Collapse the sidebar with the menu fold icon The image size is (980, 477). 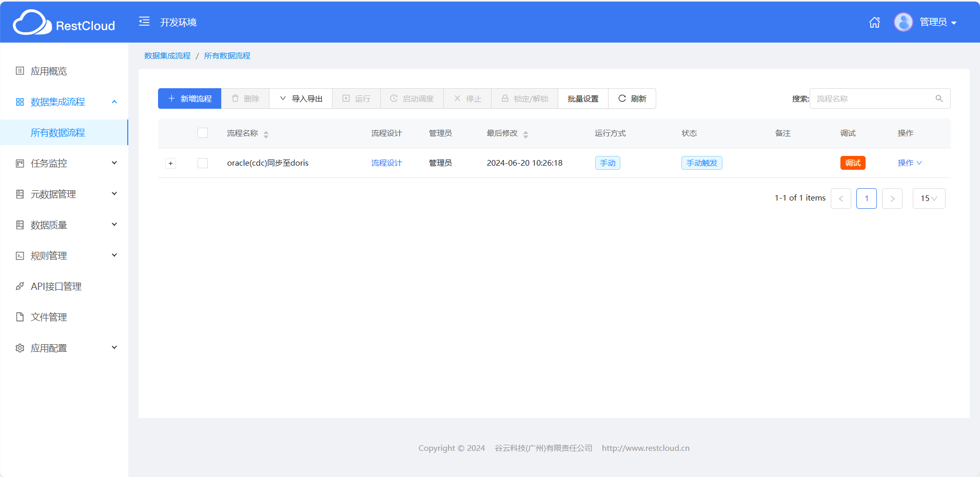tap(144, 22)
